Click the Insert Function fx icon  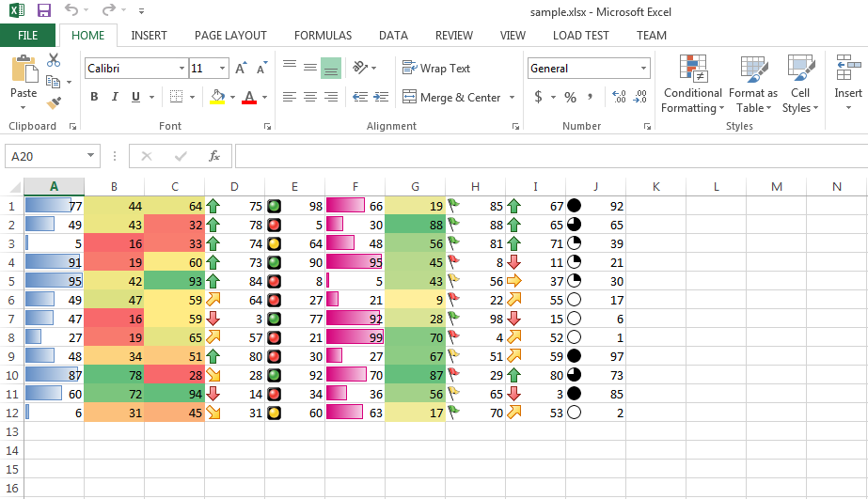tap(214, 156)
